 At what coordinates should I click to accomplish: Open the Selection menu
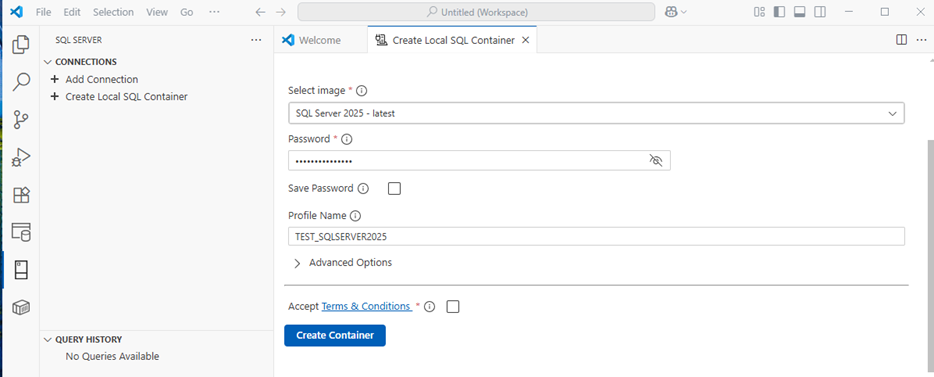click(x=113, y=12)
